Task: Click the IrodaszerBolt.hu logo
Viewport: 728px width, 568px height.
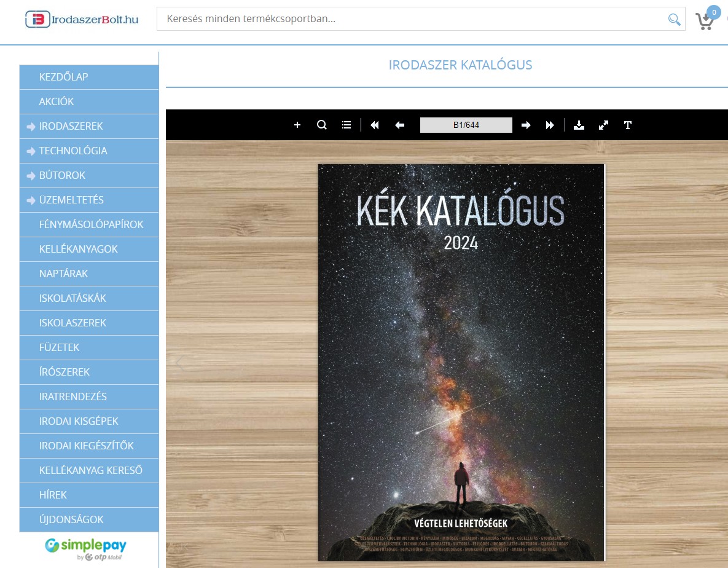Action: click(x=82, y=19)
